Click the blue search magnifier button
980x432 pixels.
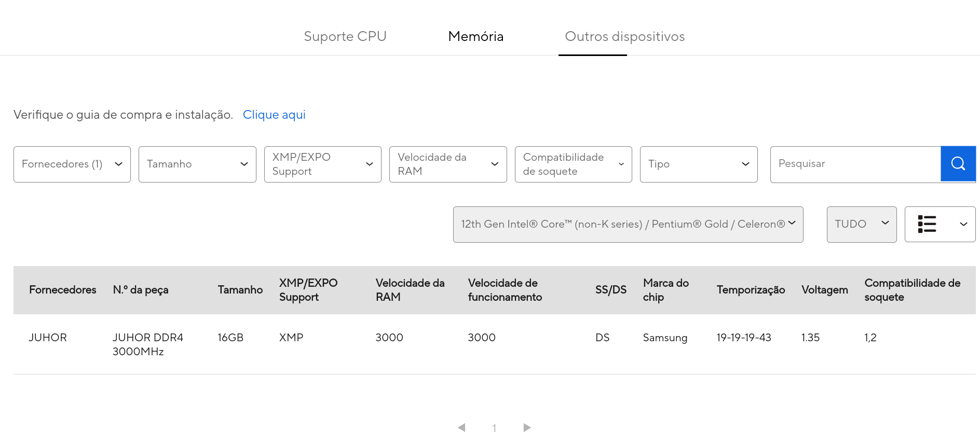[x=958, y=164]
